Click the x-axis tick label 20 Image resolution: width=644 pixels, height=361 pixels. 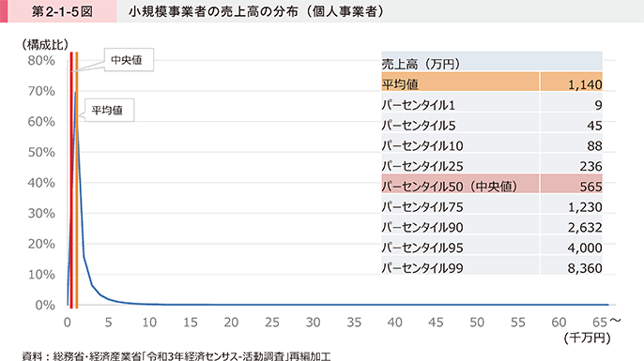click(231, 323)
